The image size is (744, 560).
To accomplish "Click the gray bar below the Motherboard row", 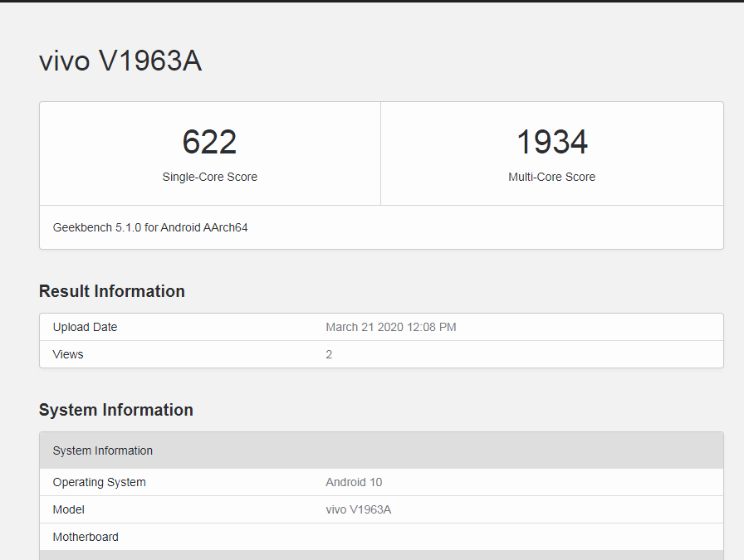I will click(380, 555).
